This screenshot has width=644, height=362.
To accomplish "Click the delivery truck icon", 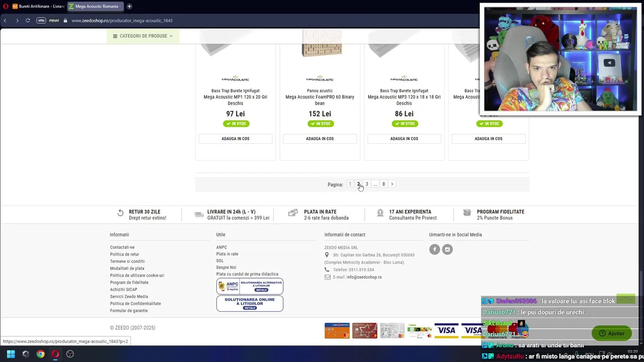I will pos(199,215).
